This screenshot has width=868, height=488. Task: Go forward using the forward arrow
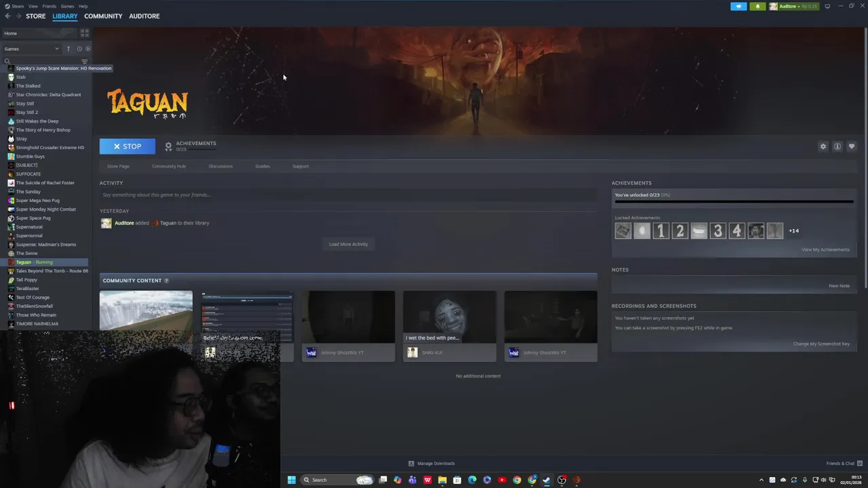click(18, 16)
